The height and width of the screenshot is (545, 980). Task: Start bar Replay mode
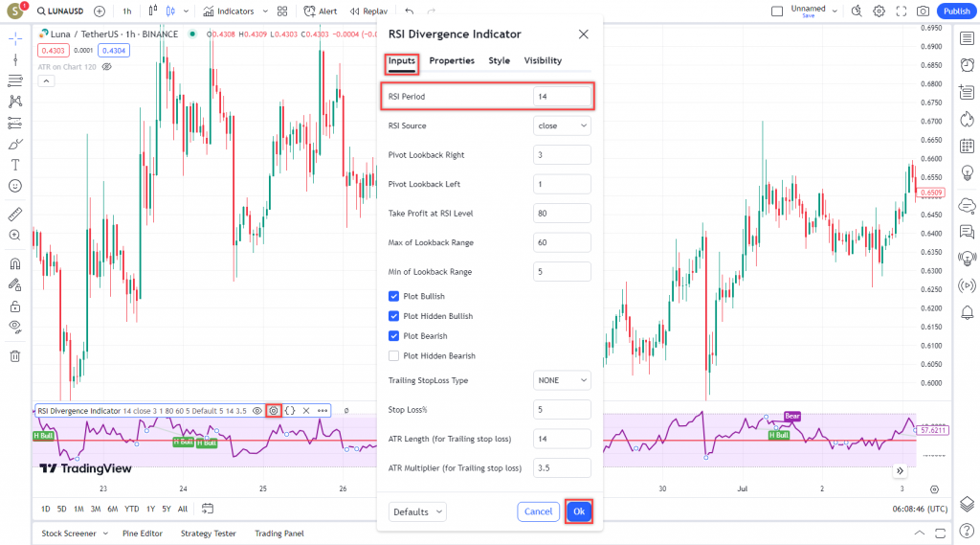tap(368, 11)
